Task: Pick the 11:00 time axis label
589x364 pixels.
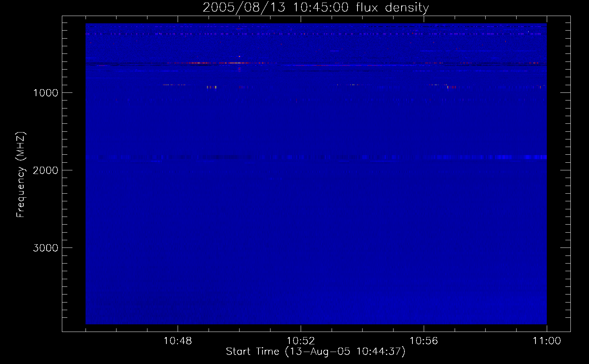Action: pos(546,341)
